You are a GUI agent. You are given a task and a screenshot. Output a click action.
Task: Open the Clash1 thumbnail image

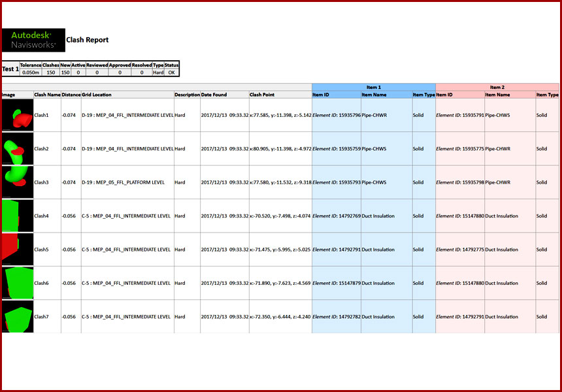tap(18, 115)
